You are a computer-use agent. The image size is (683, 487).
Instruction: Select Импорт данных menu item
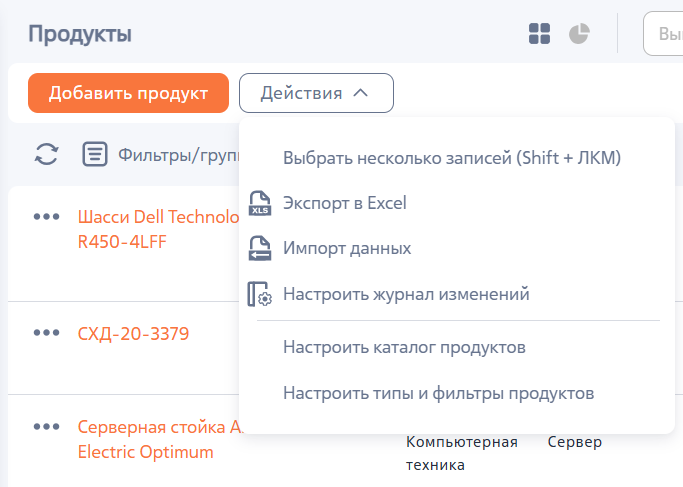[x=457, y=248]
